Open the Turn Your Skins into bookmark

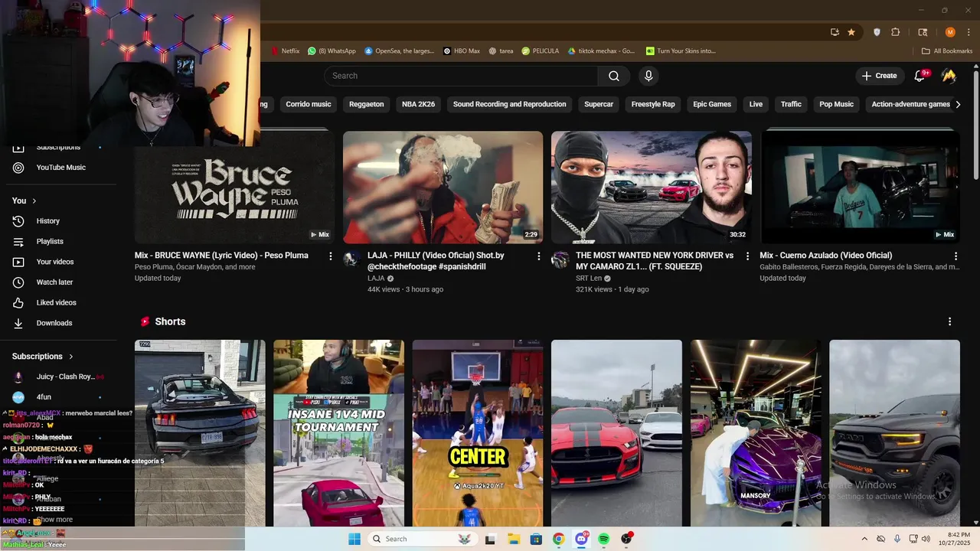(x=681, y=51)
